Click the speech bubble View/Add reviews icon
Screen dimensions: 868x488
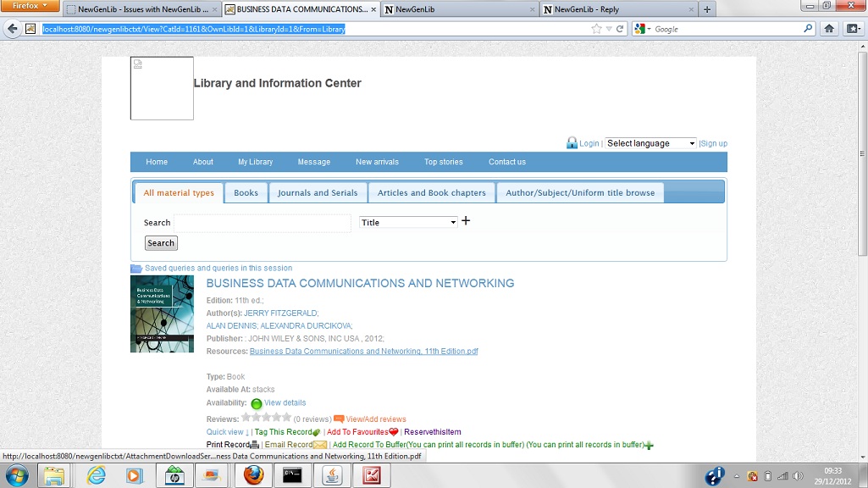point(339,419)
